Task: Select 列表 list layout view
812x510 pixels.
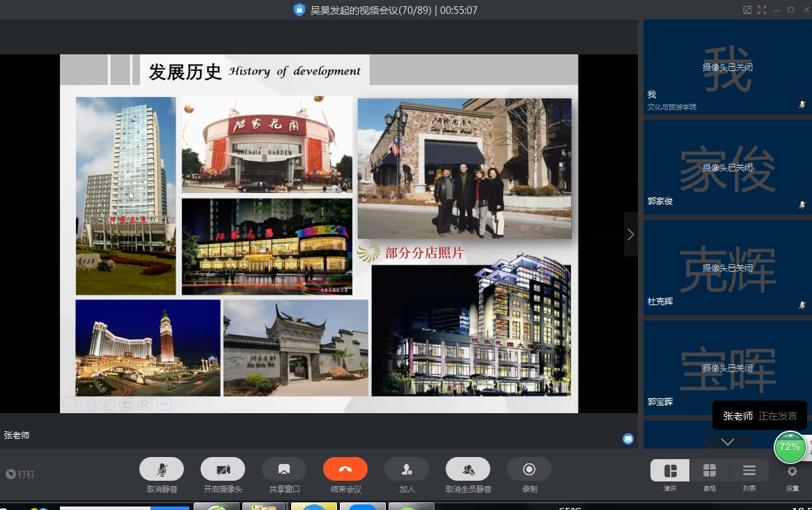Action: click(x=749, y=471)
